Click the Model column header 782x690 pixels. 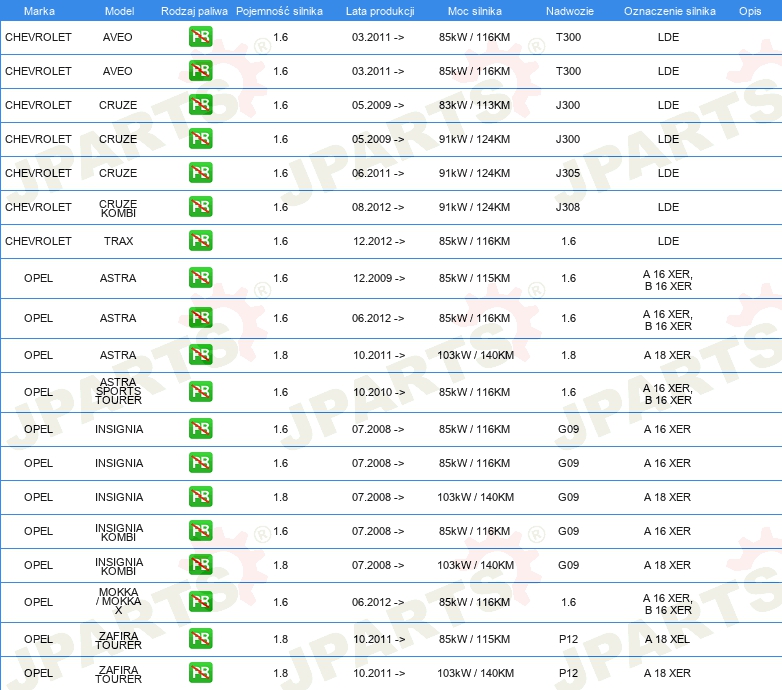(x=119, y=11)
